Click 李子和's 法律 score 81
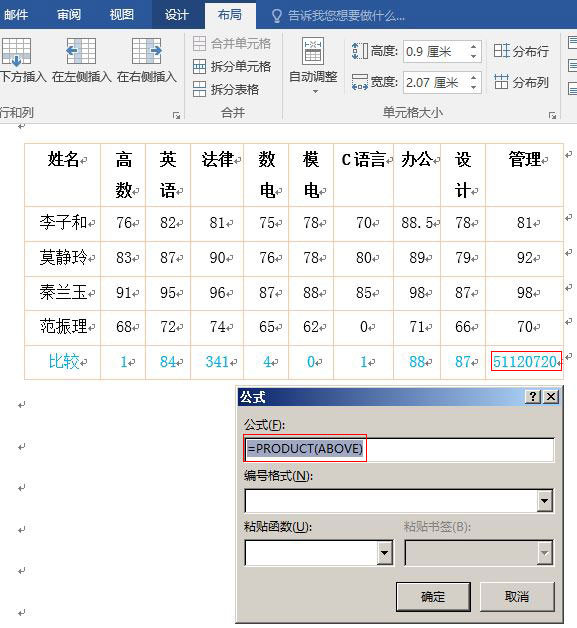 217,223
